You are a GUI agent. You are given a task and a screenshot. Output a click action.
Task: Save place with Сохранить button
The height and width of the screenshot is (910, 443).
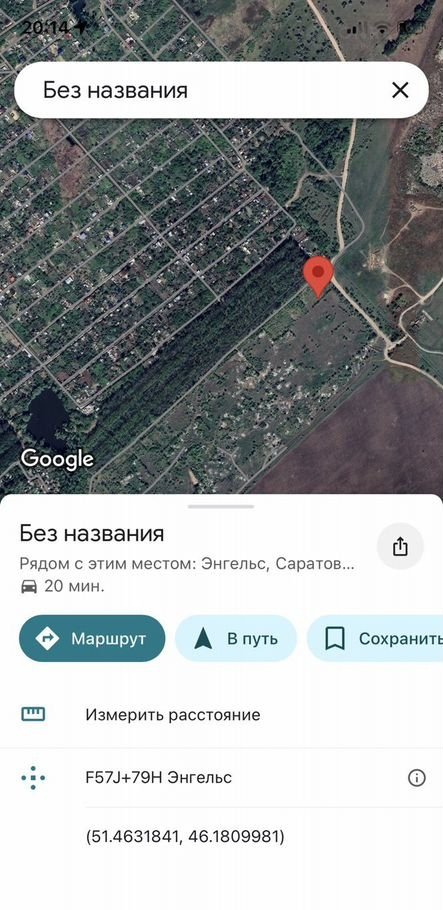pos(375,638)
